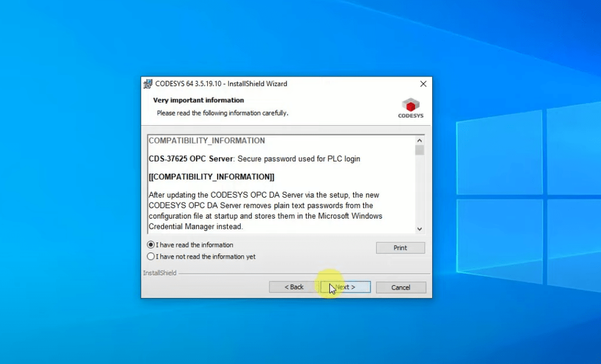The width and height of the screenshot is (601, 364).
Task: Click the paragraph mentioning Credential Manager
Action: 265,211
